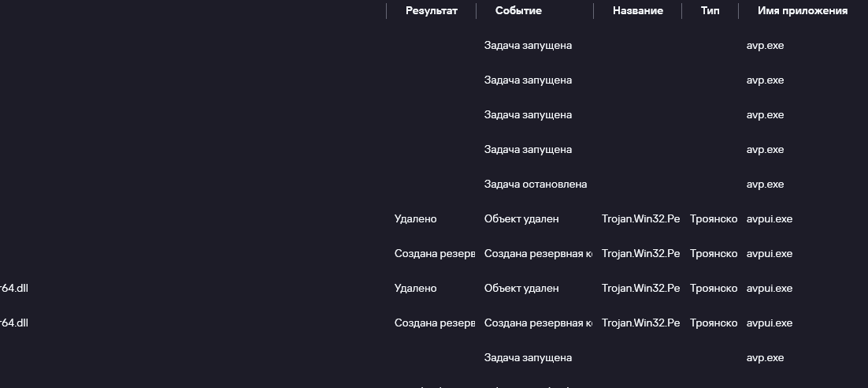This screenshot has height=388, width=868.
Task: Click the topmost avpui.exe application cell
Action: click(x=769, y=219)
